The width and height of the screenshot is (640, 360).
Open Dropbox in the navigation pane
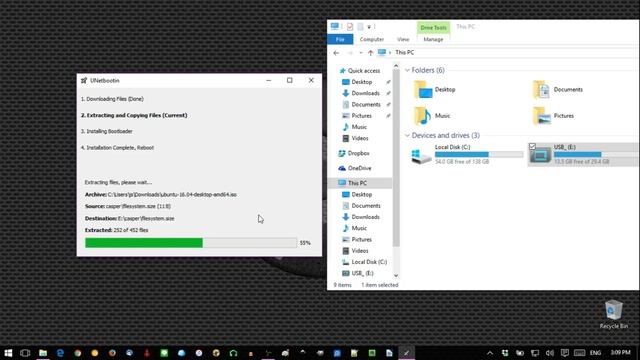click(x=353, y=153)
